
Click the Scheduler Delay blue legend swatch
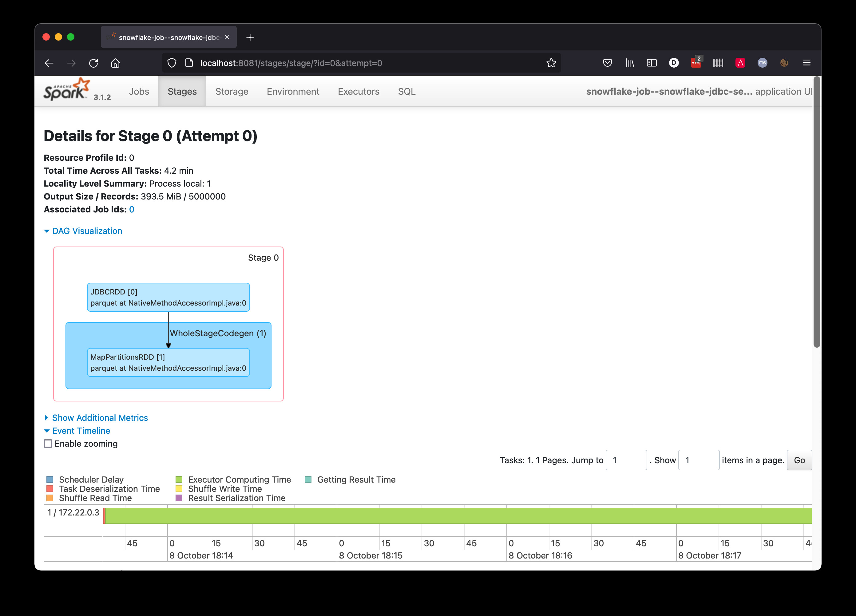(50, 480)
